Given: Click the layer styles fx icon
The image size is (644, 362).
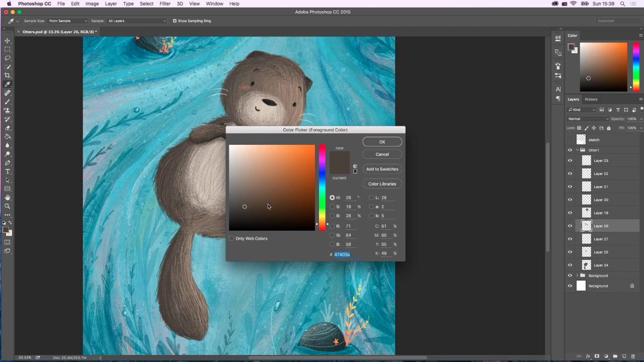Looking at the screenshot, I should 588,356.
